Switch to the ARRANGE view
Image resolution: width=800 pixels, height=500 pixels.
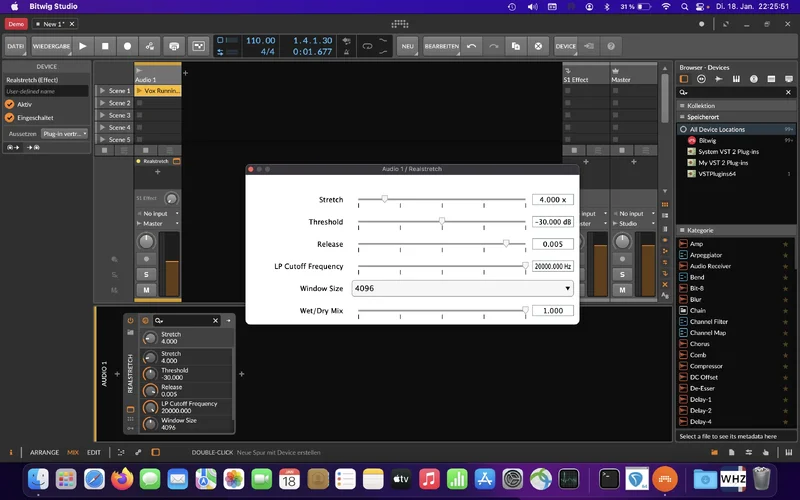44,452
